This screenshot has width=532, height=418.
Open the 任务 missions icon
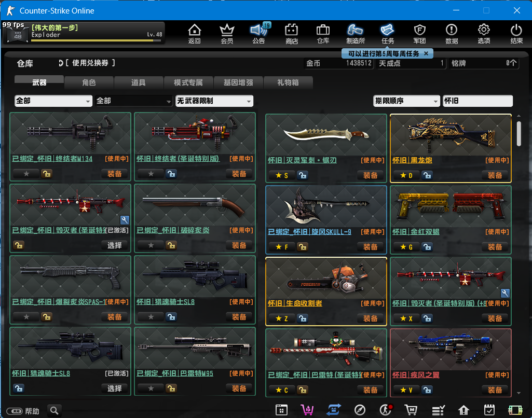pyautogui.click(x=388, y=34)
